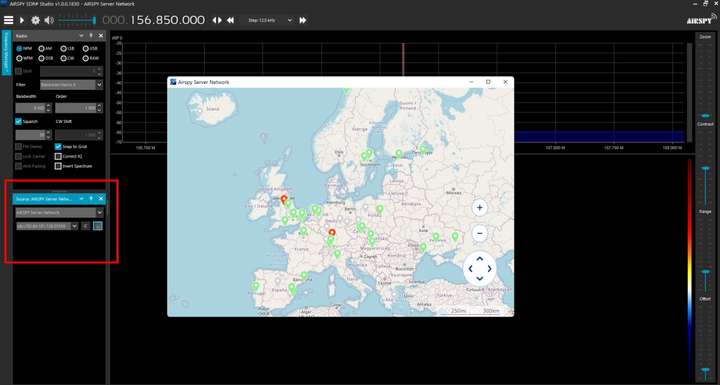Start the radio with the play button
Image resolution: width=720 pixels, height=385 pixels.
tap(22, 20)
